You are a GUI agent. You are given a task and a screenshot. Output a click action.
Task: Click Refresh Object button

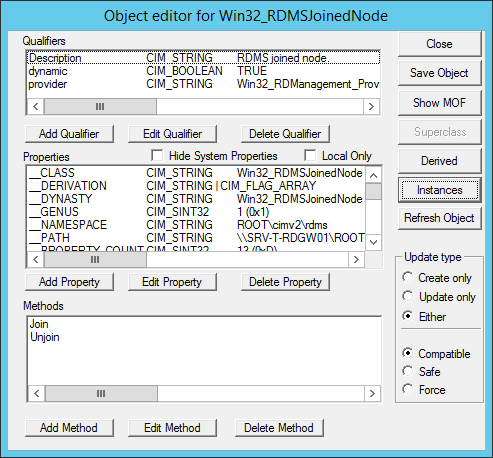click(x=439, y=218)
